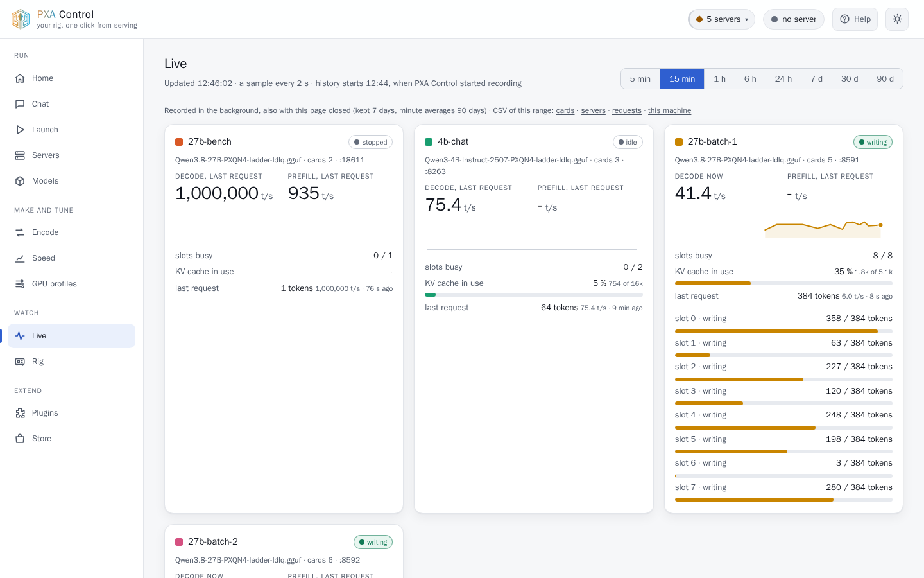Download this machine CSV link
The width and height of the screenshot is (924, 578).
669,110
